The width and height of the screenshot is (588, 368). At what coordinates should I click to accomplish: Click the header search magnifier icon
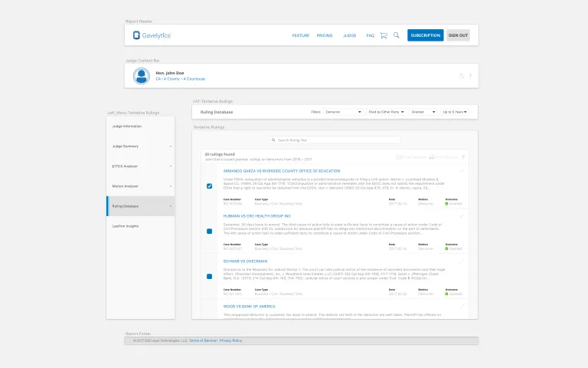(x=396, y=35)
